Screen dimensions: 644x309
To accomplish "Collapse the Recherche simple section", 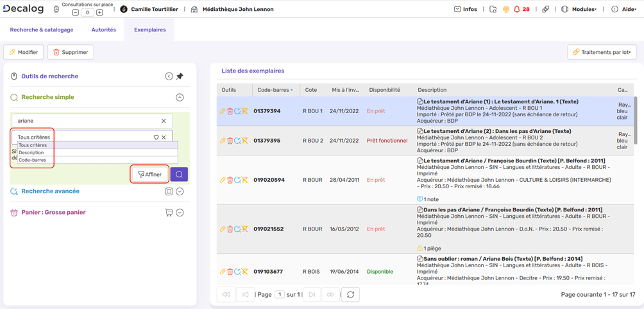I will coord(180,98).
